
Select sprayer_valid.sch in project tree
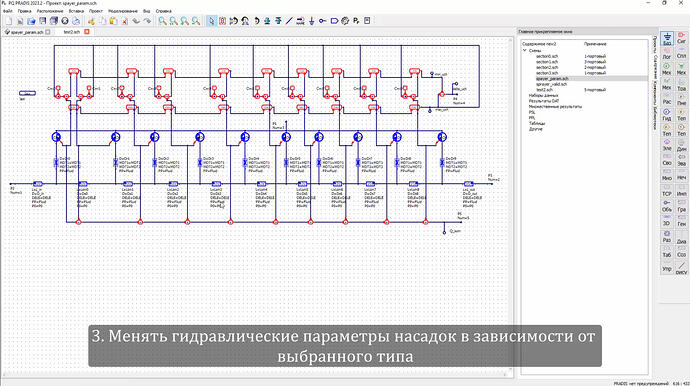(551, 84)
